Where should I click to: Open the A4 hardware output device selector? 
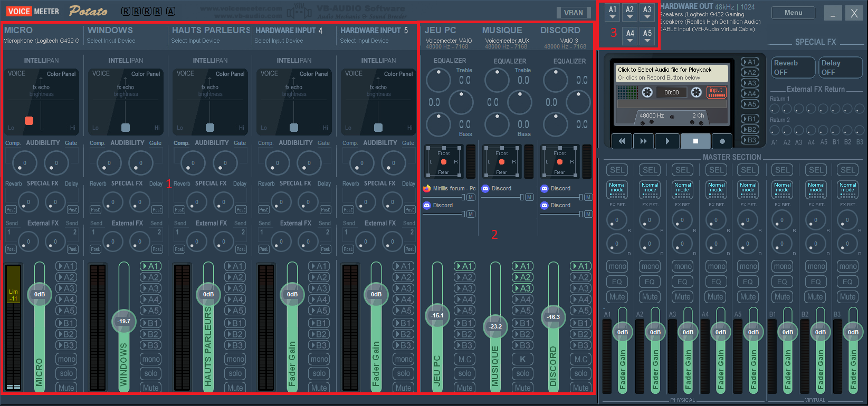[x=630, y=36]
